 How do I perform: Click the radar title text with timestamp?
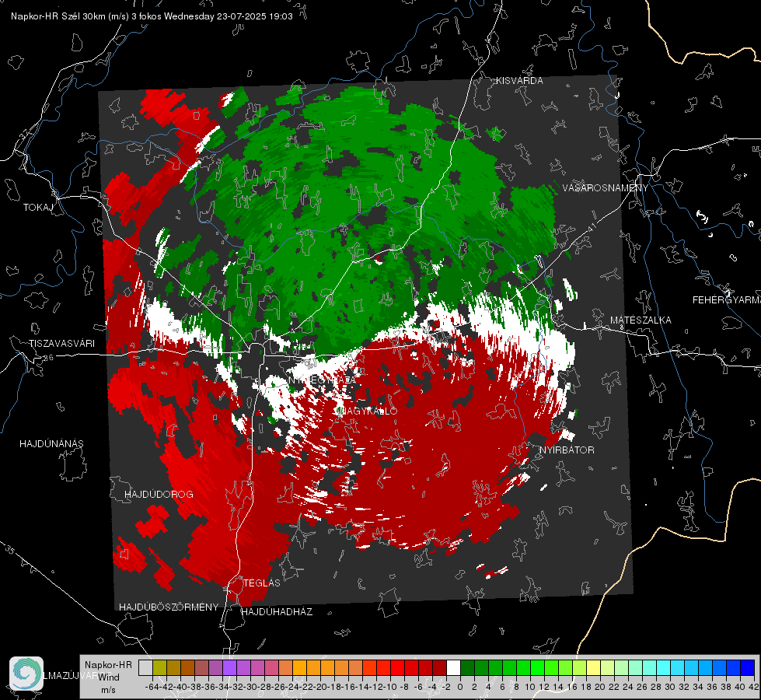152,16
